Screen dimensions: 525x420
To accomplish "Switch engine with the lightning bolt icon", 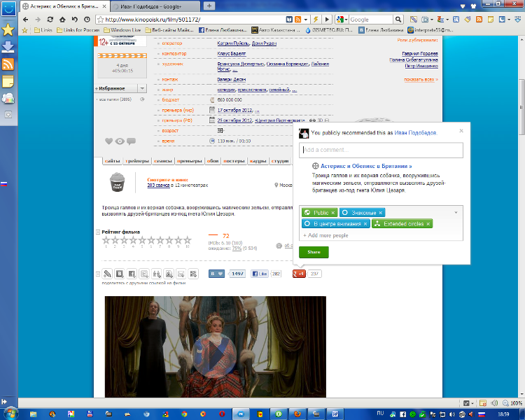I will click(316, 20).
